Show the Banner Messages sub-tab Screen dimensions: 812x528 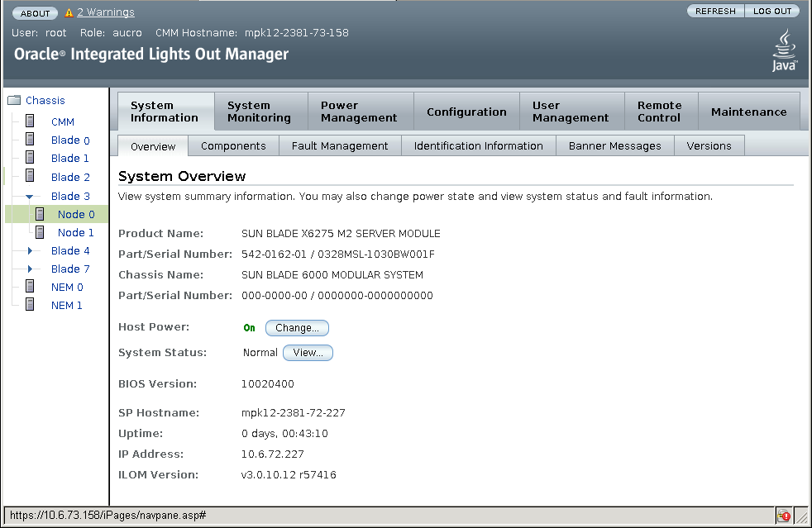pyautogui.click(x=614, y=146)
